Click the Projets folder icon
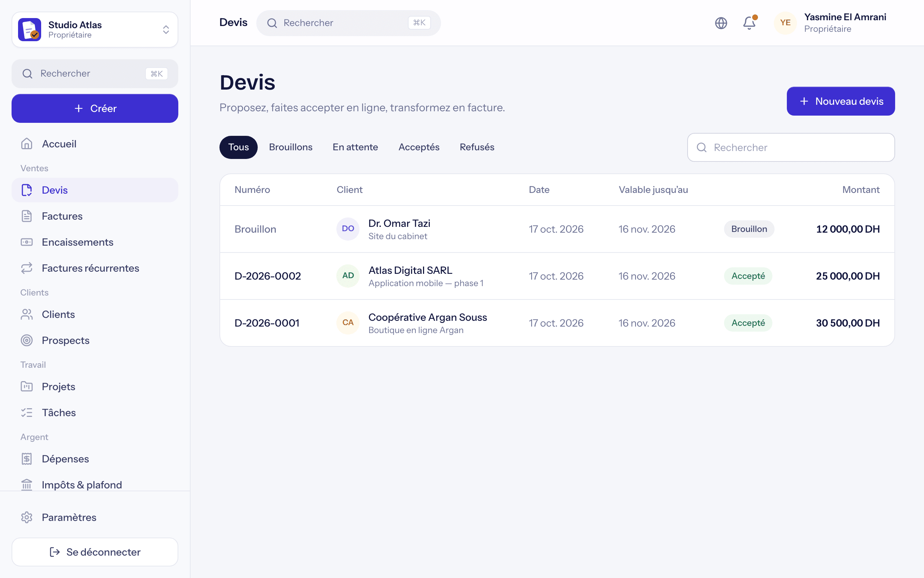The height and width of the screenshot is (578, 924). tap(27, 387)
